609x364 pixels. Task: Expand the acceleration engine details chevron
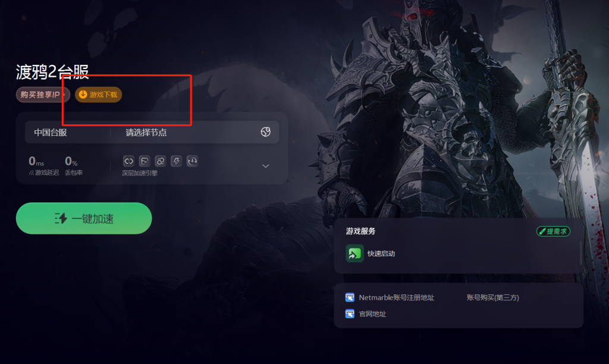266,166
